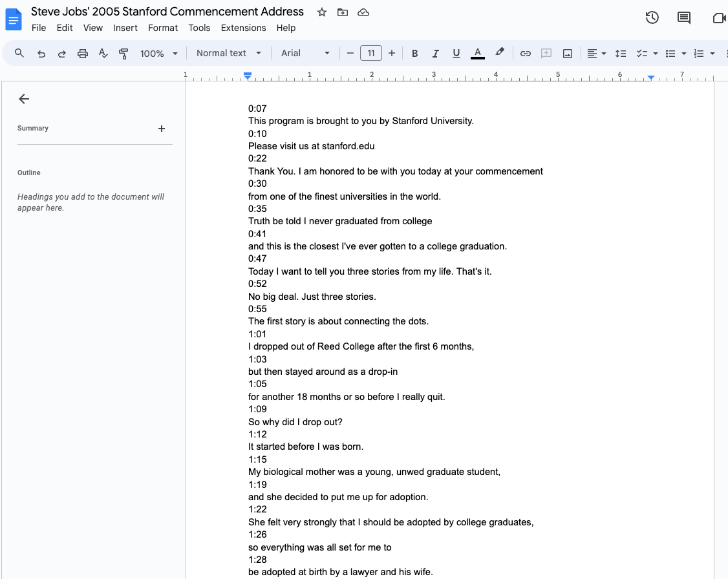Increase font size with plus button

coord(392,54)
